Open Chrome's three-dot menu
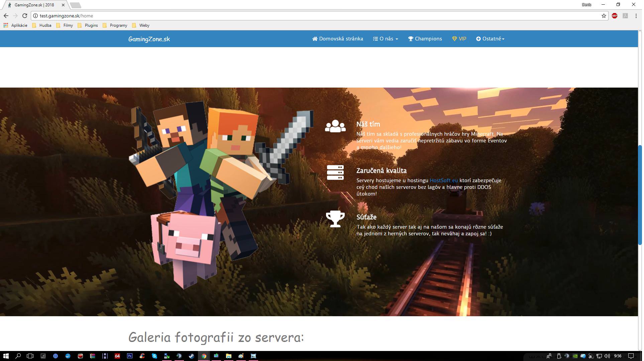The image size is (644, 361). [636, 16]
